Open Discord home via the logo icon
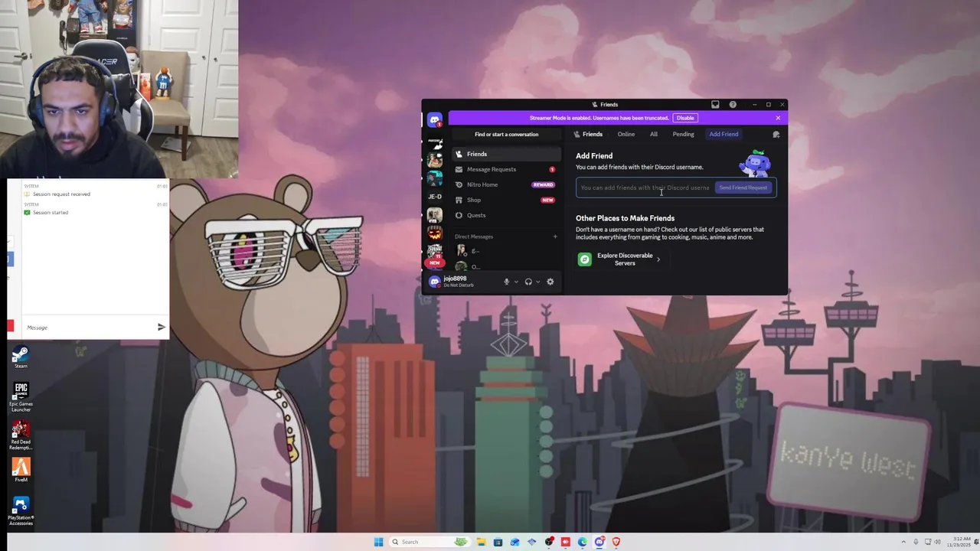The width and height of the screenshot is (980, 551). pyautogui.click(x=435, y=120)
